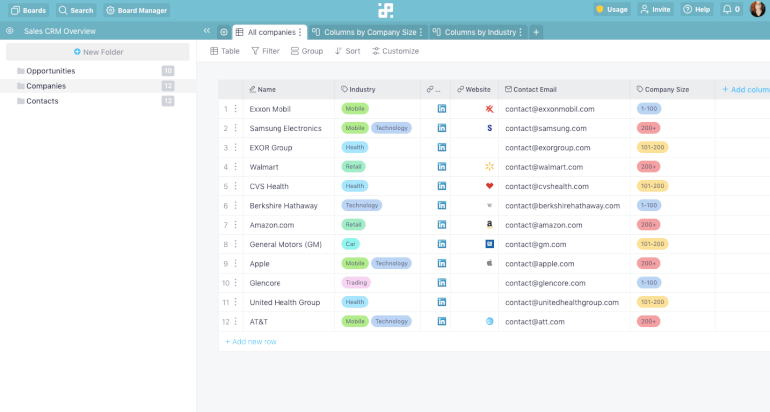Open LinkedIn link for EXOR Group
Screen dimensions: 770x412
point(442,147)
